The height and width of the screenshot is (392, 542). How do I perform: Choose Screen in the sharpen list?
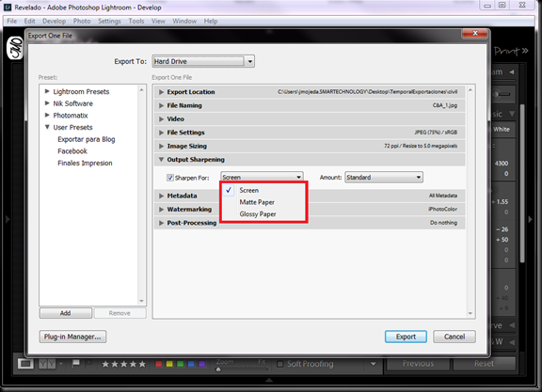(263, 190)
